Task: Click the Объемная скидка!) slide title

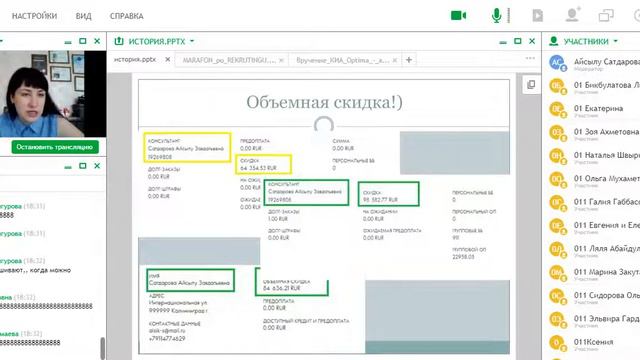Action: point(324,102)
